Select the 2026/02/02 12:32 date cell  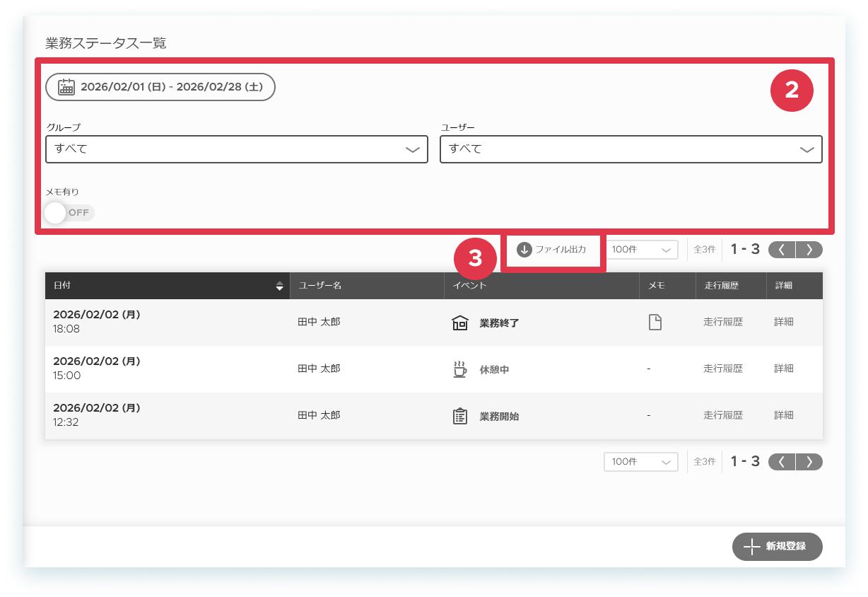[168, 416]
